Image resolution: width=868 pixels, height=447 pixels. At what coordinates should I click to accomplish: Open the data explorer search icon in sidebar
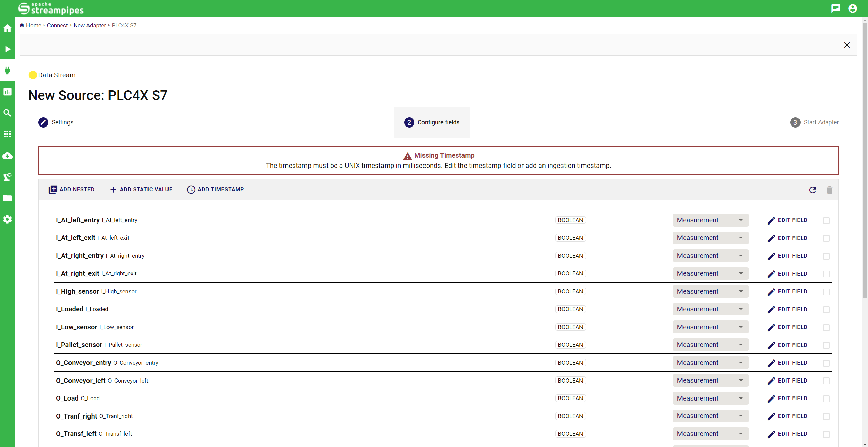pyautogui.click(x=7, y=113)
